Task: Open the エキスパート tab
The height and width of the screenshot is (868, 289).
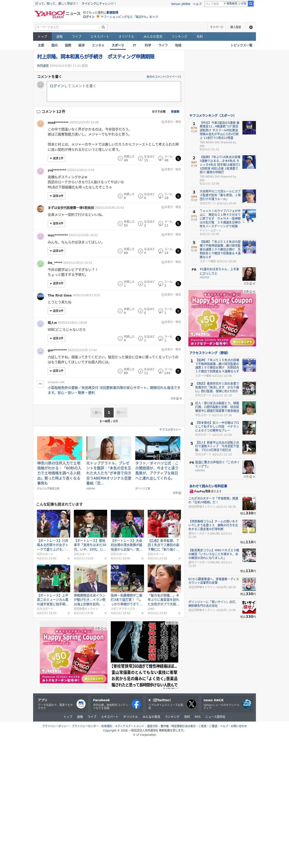Action: (x=99, y=37)
